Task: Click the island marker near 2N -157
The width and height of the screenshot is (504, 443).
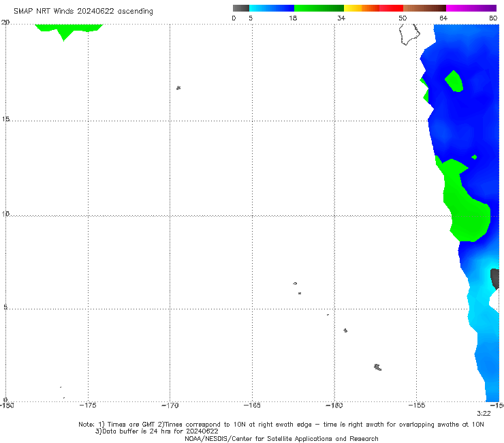Action: coord(378,367)
